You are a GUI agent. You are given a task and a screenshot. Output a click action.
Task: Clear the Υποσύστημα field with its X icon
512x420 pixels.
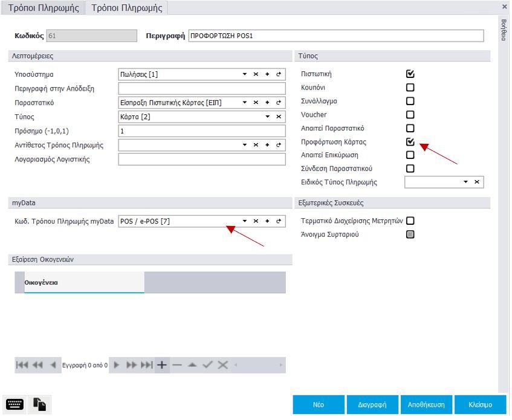(x=256, y=74)
